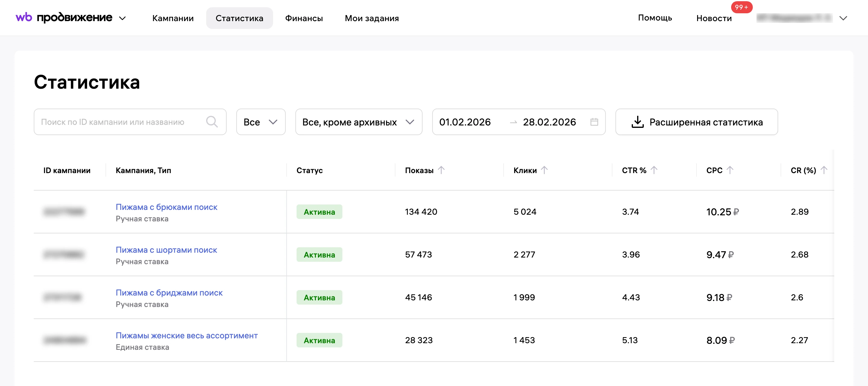Sort by CR (%) arrow
This screenshot has width=868, height=386.
coord(823,170)
